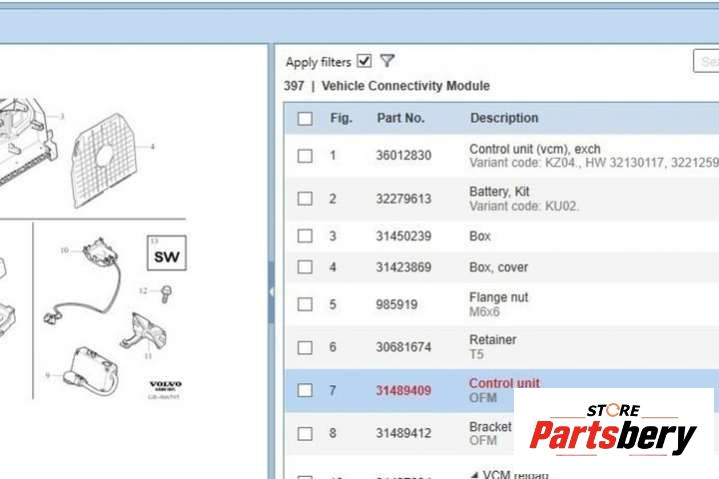Click the filter funnel icon
Screen dimensions: 719x479
[x=387, y=61]
